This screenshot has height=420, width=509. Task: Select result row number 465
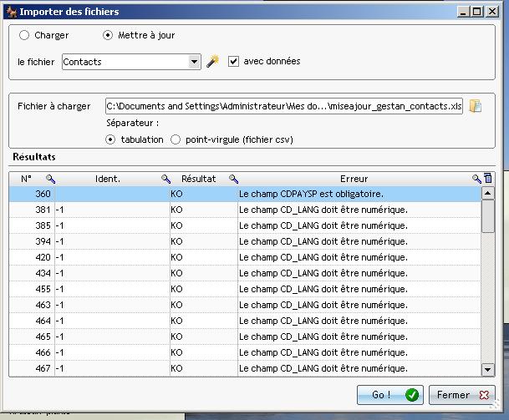point(245,337)
